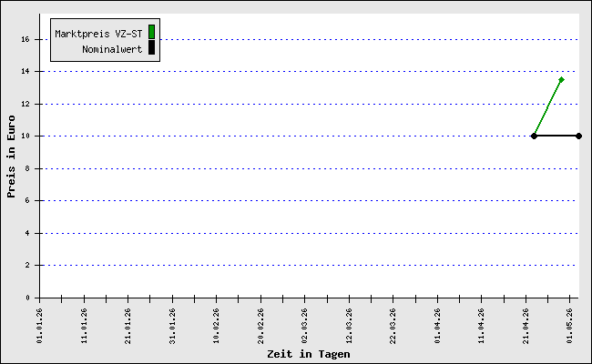Click the y-axis label 6
This screenshot has height=364, width=592.
click(27, 201)
